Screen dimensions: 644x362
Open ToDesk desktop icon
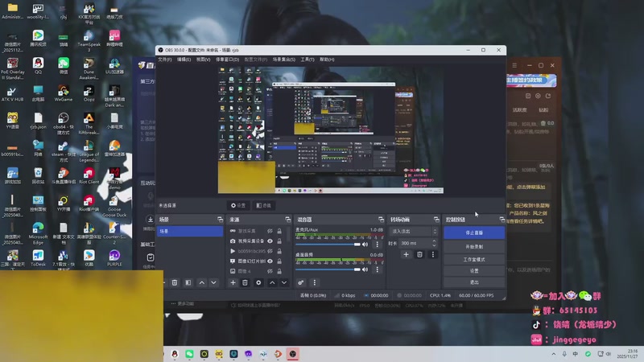click(38, 258)
